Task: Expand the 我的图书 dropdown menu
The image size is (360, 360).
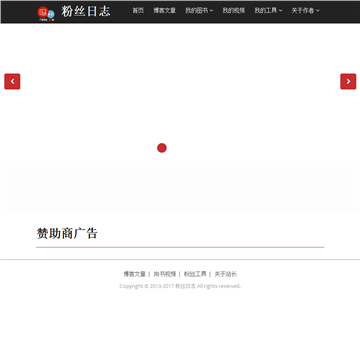Action: click(x=199, y=10)
